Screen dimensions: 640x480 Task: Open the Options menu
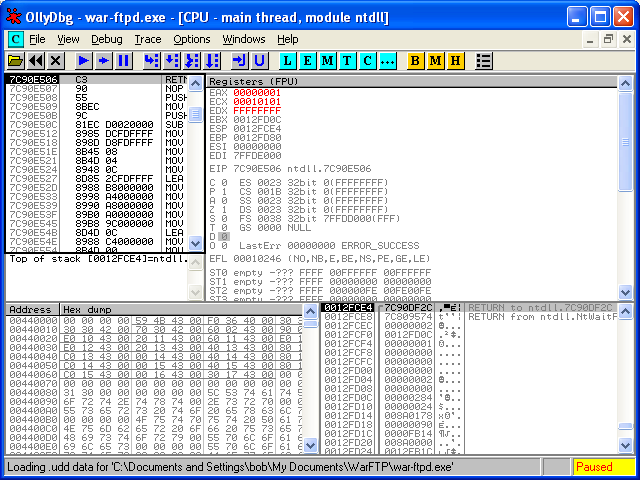pos(192,40)
